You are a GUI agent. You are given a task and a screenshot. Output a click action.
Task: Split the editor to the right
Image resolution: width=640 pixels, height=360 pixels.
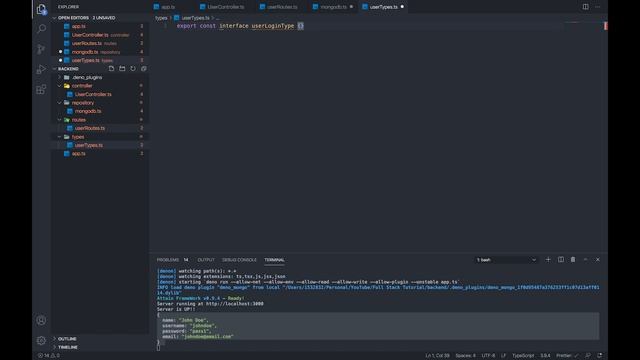pyautogui.click(x=585, y=7)
